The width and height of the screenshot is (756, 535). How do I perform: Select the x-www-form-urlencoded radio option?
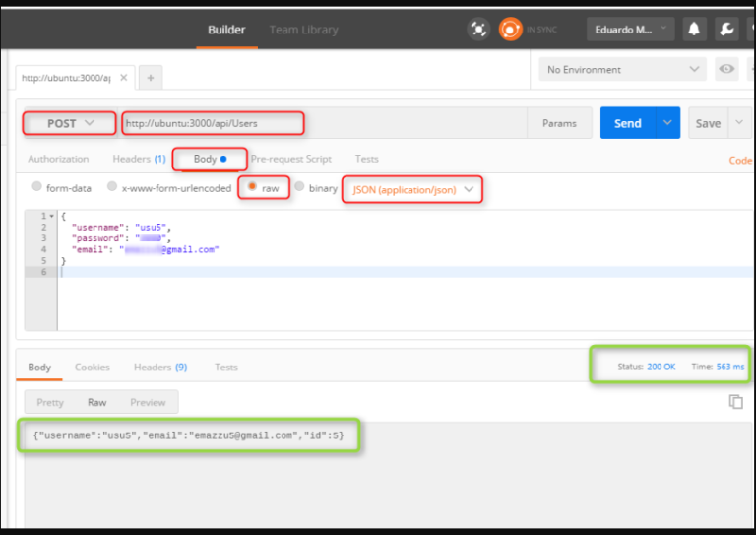click(x=112, y=186)
